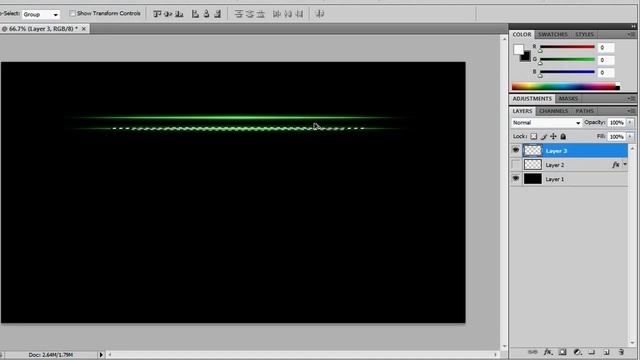Click the Align Bottom Edges icon
This screenshot has height=360, width=640.
179,14
